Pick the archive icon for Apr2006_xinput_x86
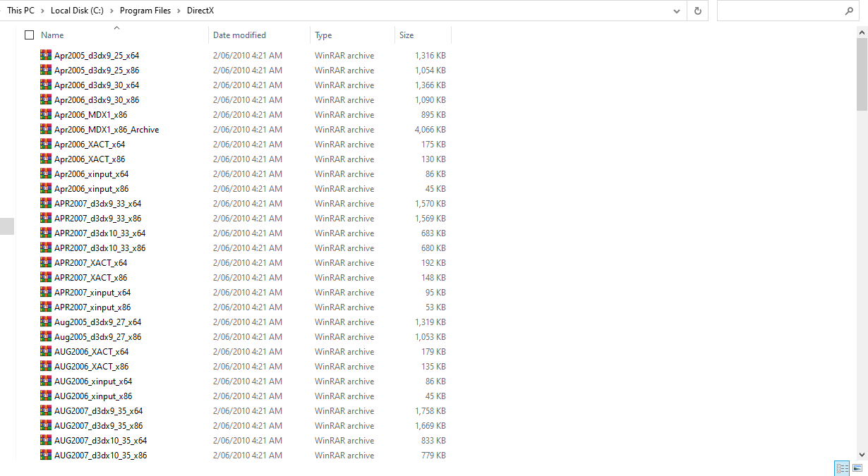The image size is (868, 476). (x=46, y=188)
